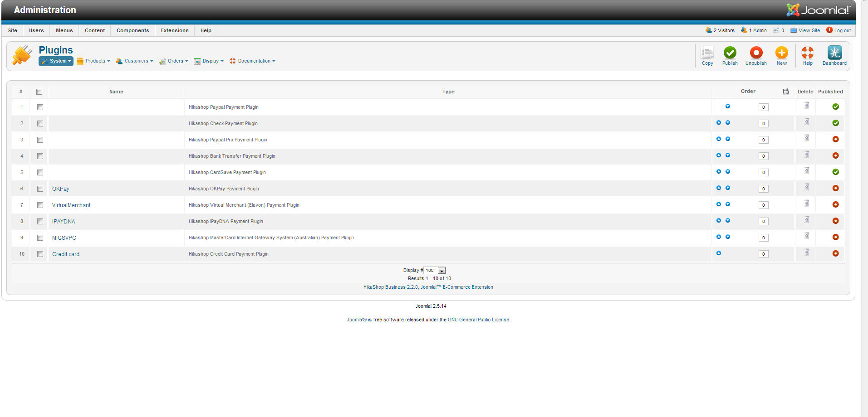Image resolution: width=868 pixels, height=417 pixels.
Task: Click the order field for IPAYDNA row
Action: (764, 222)
